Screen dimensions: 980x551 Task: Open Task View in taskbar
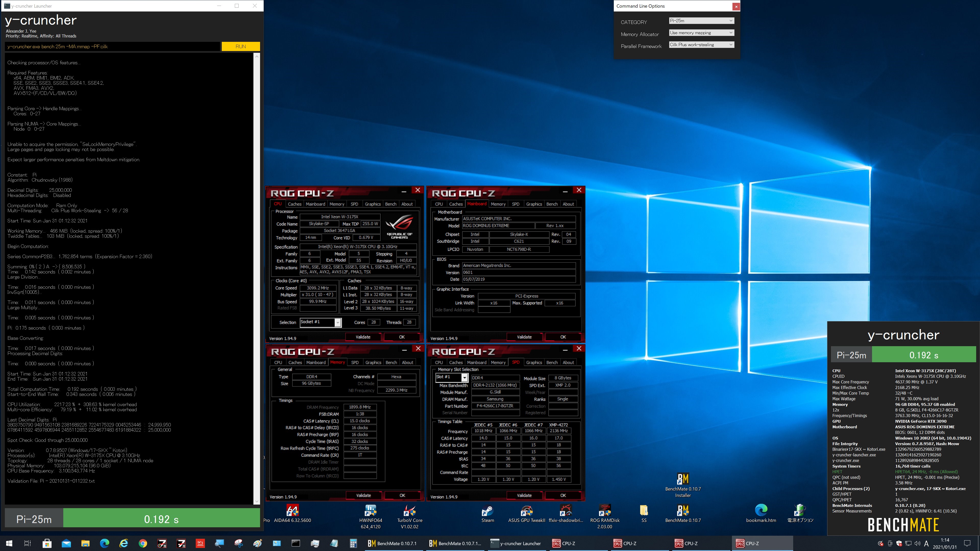[x=27, y=543]
